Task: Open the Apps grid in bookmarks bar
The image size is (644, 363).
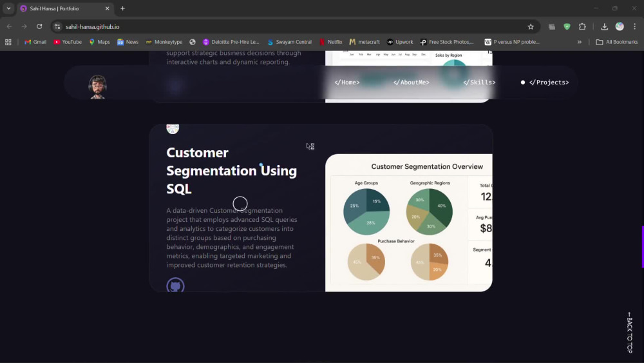Action: [8, 42]
